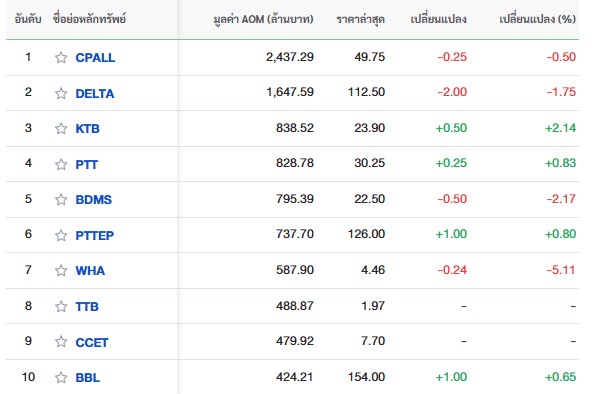
Task: Favorite TTB using its star icon
Action: pyautogui.click(x=61, y=306)
